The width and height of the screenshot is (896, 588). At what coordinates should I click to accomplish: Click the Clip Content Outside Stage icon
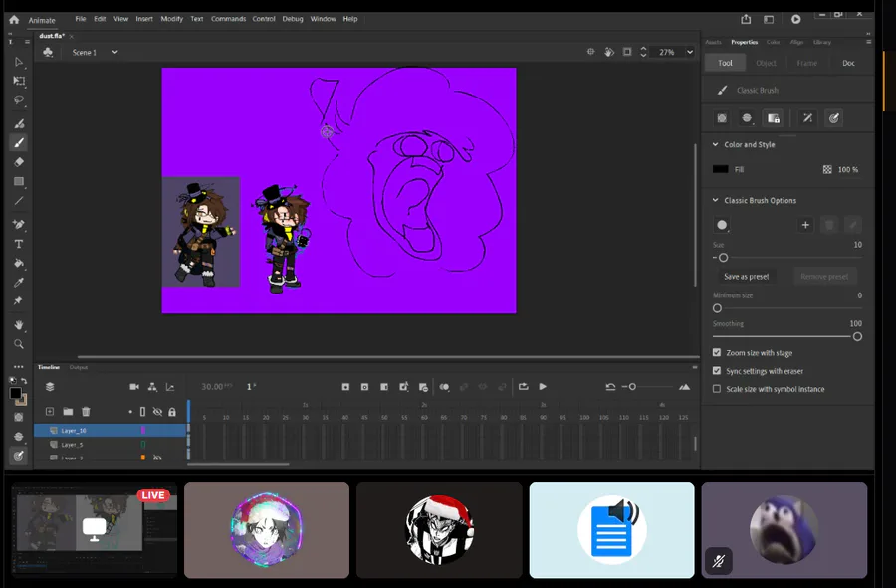tap(627, 52)
